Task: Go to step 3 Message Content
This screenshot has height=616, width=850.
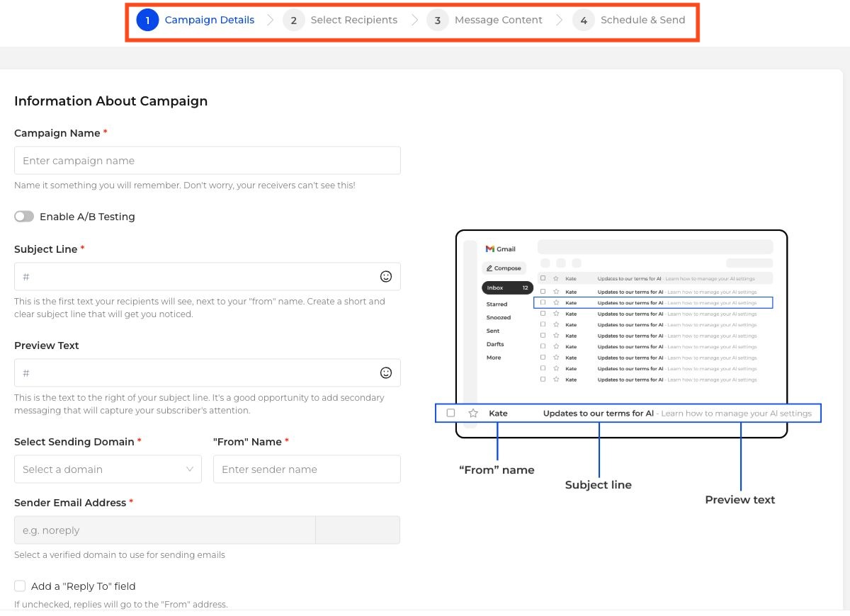Action: coord(484,20)
